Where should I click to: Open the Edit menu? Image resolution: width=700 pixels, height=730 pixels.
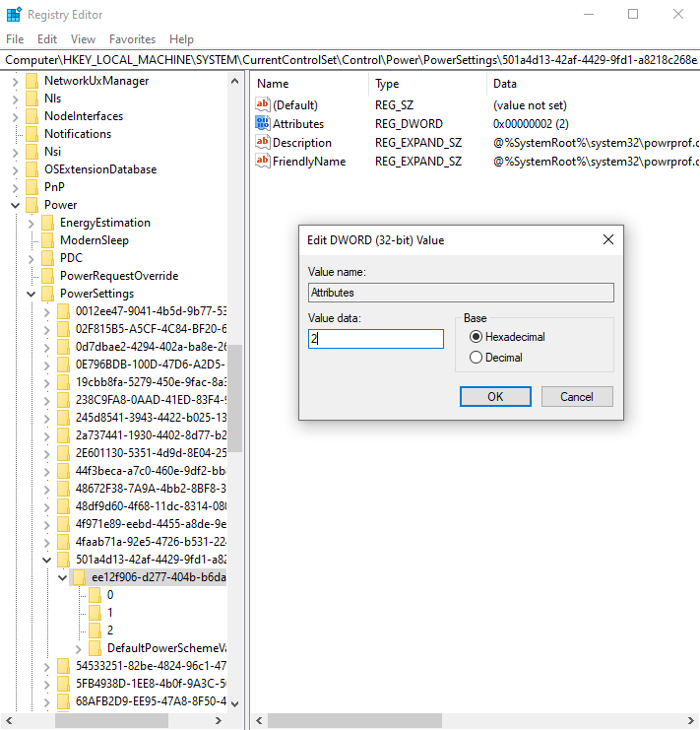(47, 39)
